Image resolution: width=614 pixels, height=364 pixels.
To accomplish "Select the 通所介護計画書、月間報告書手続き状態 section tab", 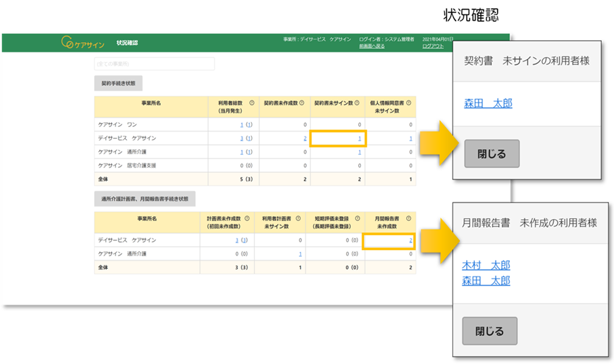I will coord(145,199).
